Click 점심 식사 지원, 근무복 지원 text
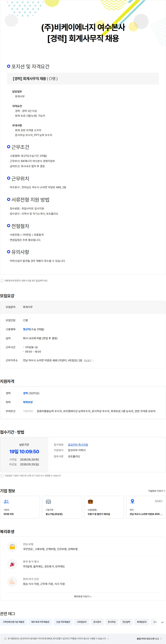The width and height of the screenshot is (166, 644). click(x=44, y=584)
